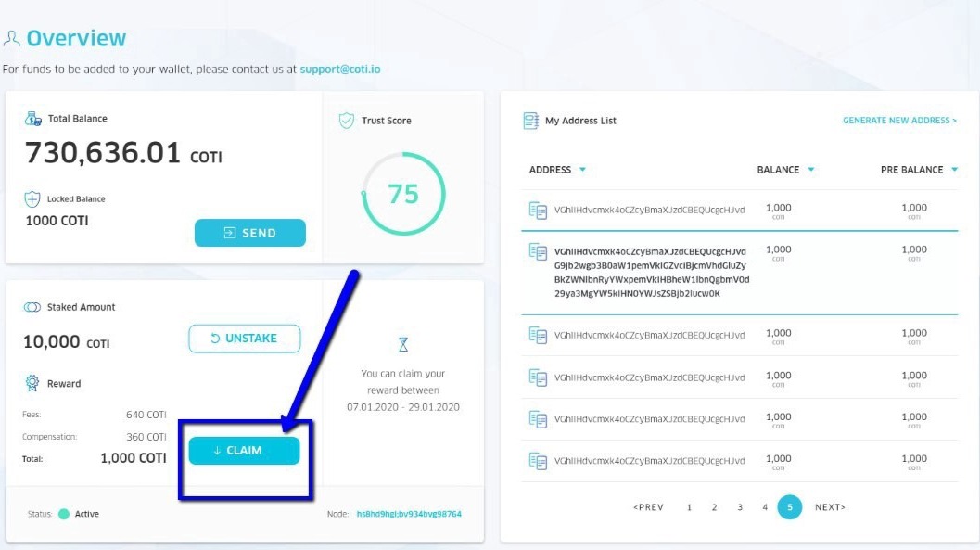980x550 pixels.
Task: Click the Trust Score circular gauge
Action: pos(403,194)
